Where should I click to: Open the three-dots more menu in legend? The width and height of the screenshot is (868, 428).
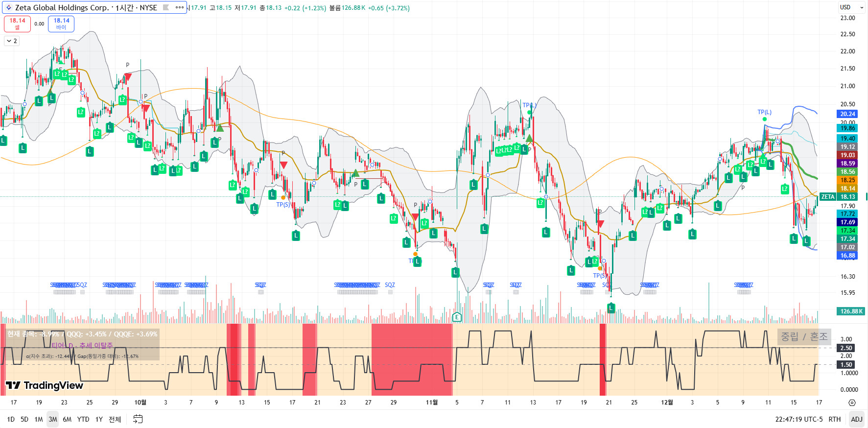(x=180, y=7)
